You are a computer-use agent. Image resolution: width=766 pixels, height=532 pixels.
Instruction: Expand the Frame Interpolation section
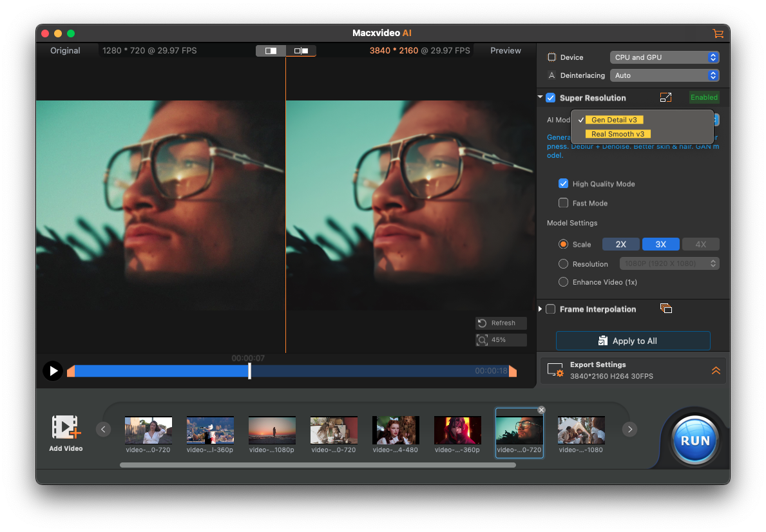pos(540,309)
